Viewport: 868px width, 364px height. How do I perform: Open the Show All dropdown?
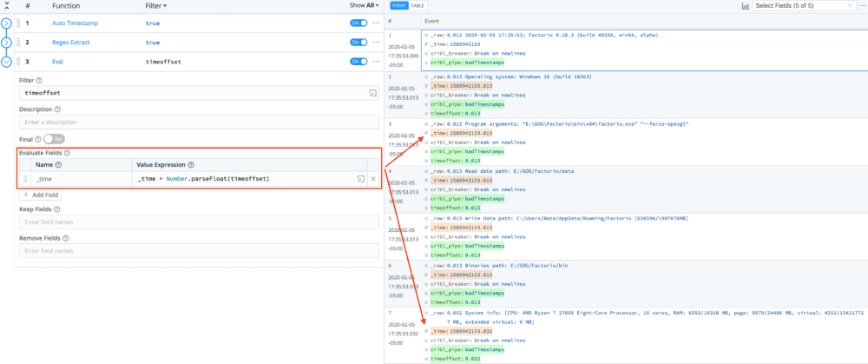[365, 5]
